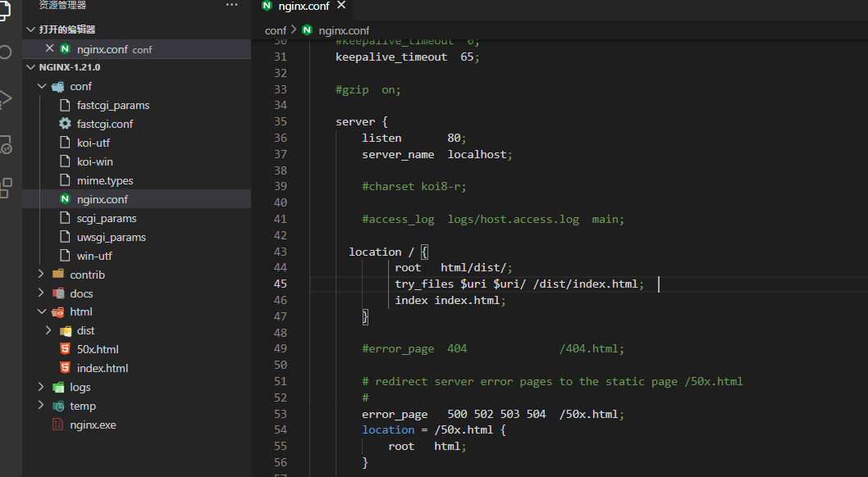Click the html folder icon
This screenshot has height=477, width=868.
click(57, 312)
